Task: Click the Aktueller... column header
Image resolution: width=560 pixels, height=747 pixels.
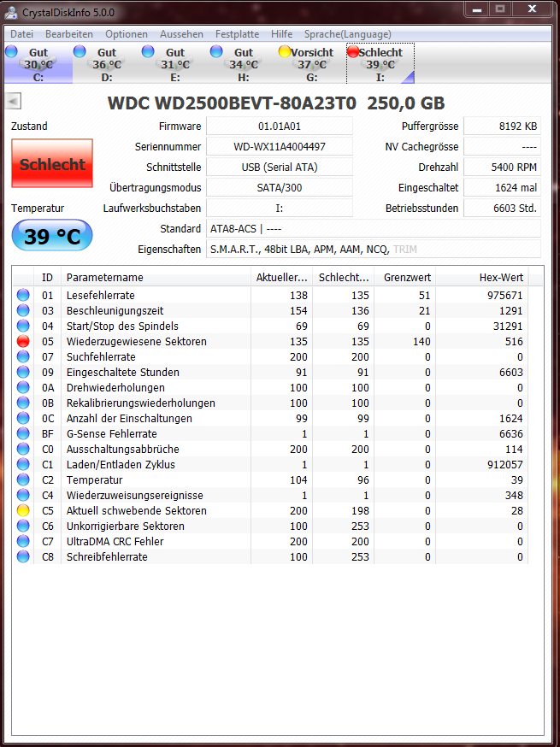Action: (281, 277)
